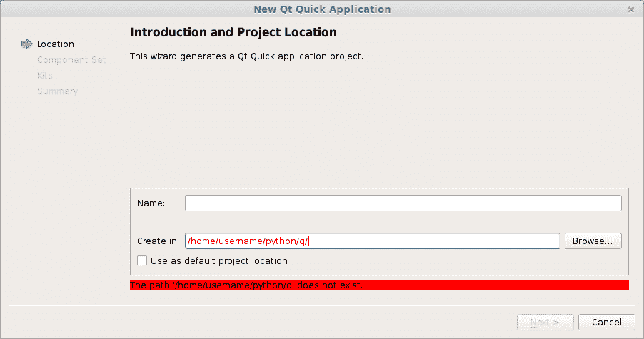
Task: Click the dialog title bar text
Action: point(322,9)
